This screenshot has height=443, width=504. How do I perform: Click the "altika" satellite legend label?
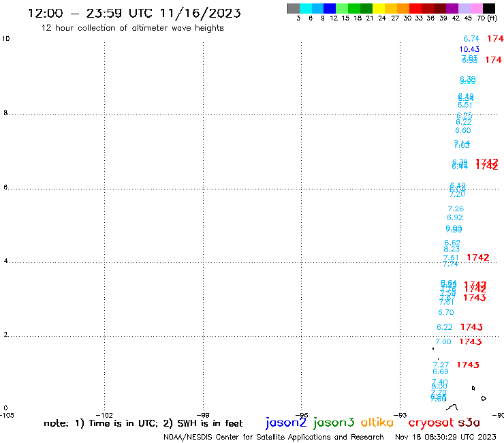[377, 423]
